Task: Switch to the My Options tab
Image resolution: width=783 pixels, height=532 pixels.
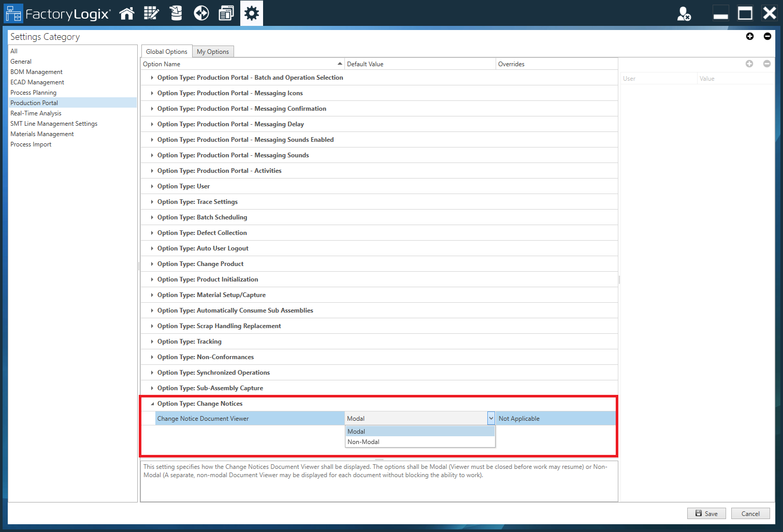Action: [x=213, y=51]
